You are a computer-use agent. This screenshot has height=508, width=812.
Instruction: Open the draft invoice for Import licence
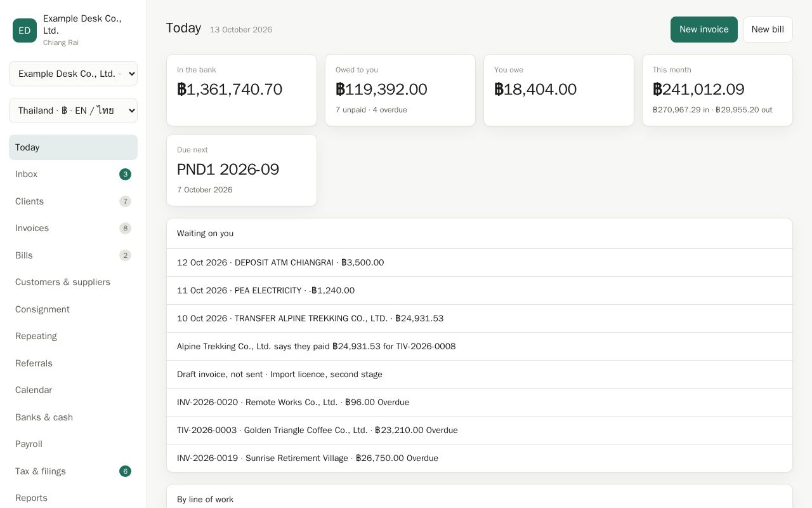(480, 374)
